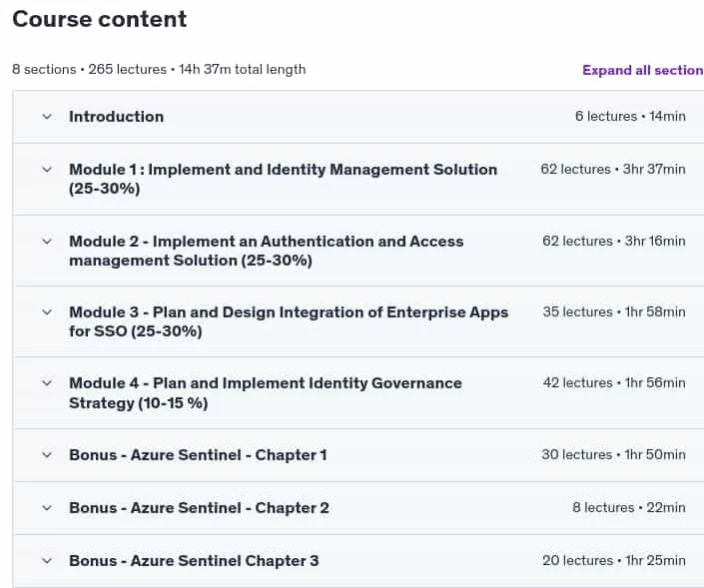Open Bonus Azure Sentinel Chapter 1 title
704x588 pixels.
(x=198, y=455)
